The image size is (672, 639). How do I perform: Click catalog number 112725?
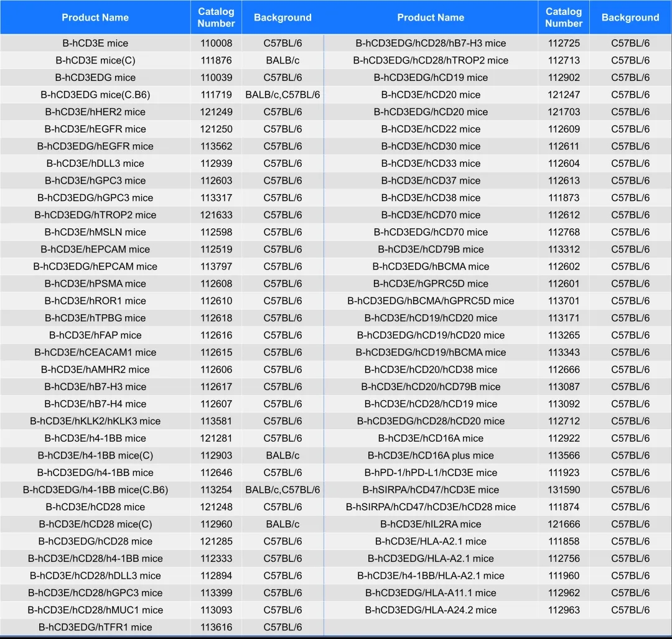pyautogui.click(x=564, y=44)
